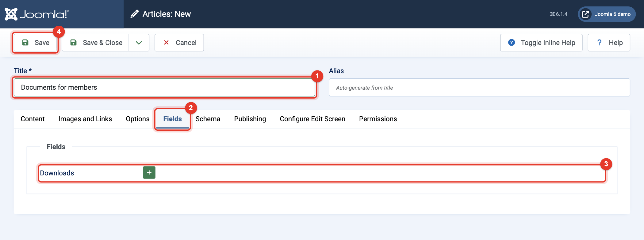Image resolution: width=644 pixels, height=240 pixels.
Task: Focus the Title input field
Action: click(164, 87)
